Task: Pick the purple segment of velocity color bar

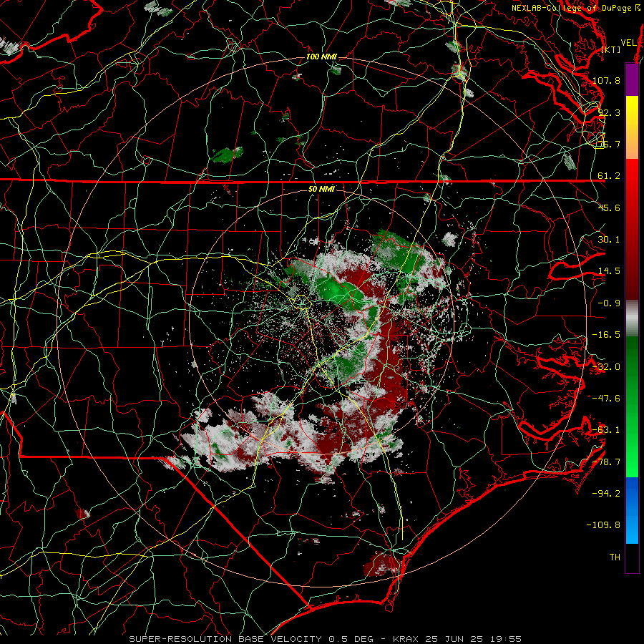Action: [632, 79]
